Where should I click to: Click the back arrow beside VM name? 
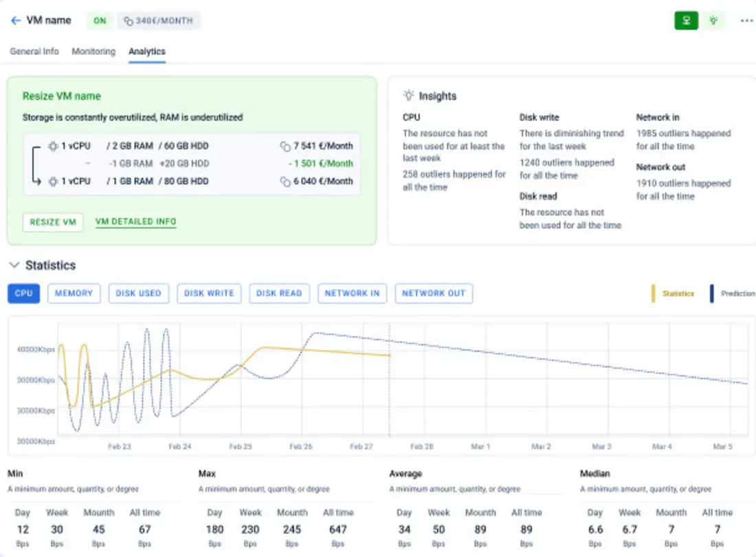pos(15,21)
